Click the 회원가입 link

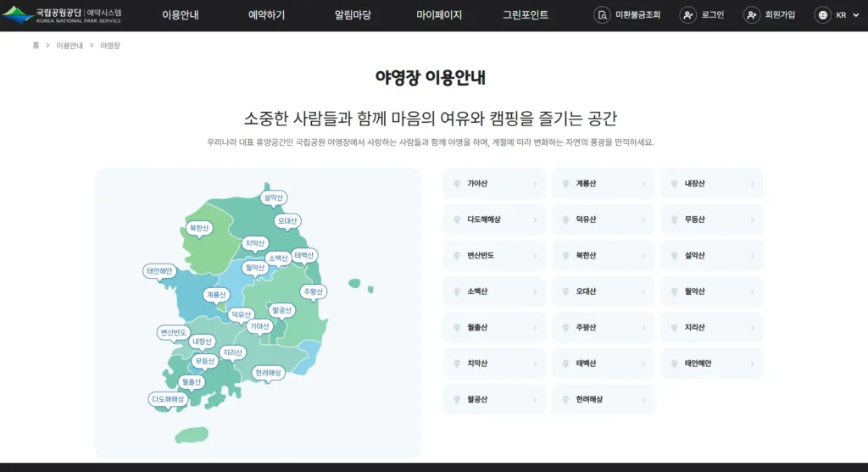click(x=780, y=15)
